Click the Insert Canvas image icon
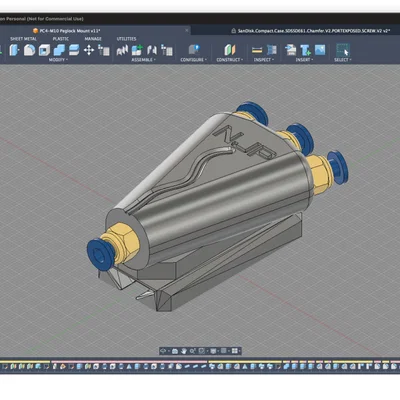The height and width of the screenshot is (400, 400). pos(320,50)
